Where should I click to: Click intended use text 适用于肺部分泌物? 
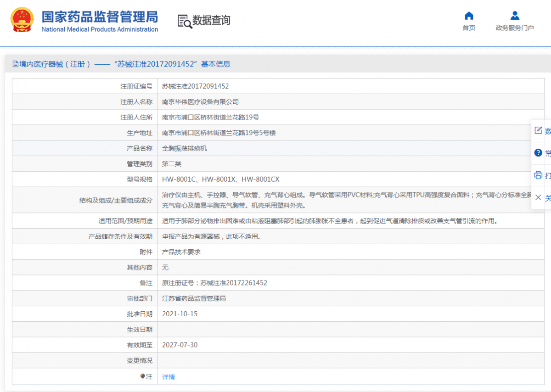click(x=330, y=221)
